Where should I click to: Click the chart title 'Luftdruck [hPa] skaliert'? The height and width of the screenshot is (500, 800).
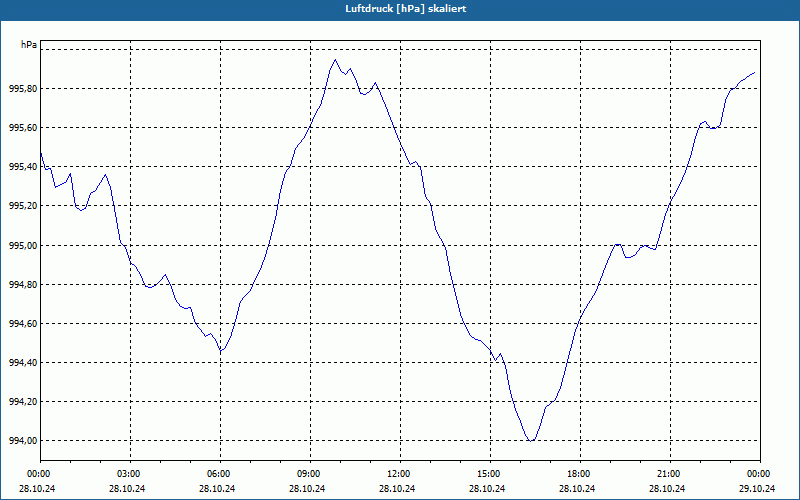coord(406,9)
